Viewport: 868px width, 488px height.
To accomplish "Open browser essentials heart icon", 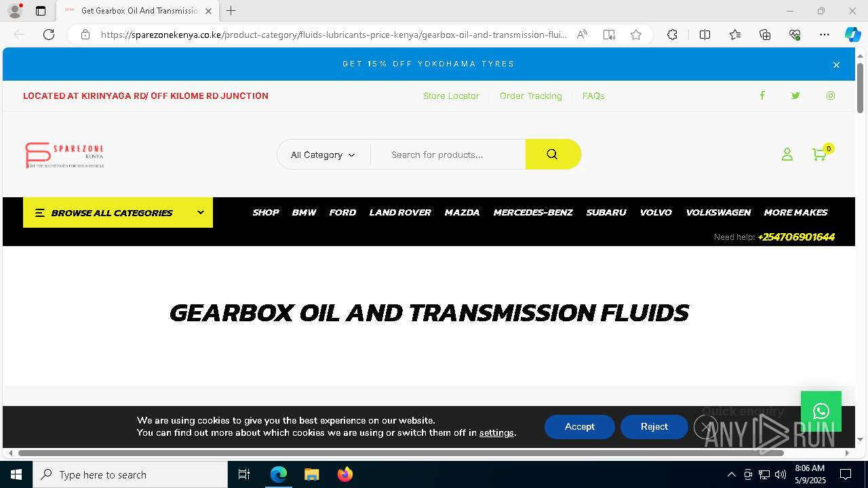I will (795, 35).
